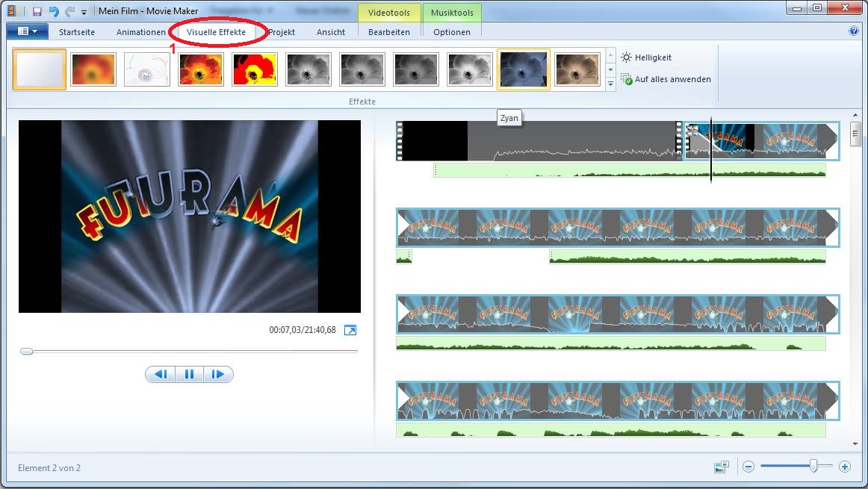
Task: Select the Sepia effect thumbnail
Action: coord(577,69)
